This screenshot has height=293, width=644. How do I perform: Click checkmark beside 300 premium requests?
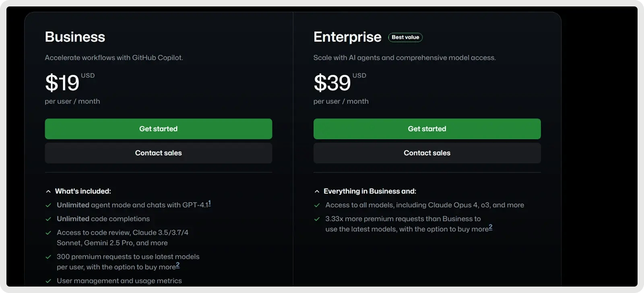(x=48, y=257)
